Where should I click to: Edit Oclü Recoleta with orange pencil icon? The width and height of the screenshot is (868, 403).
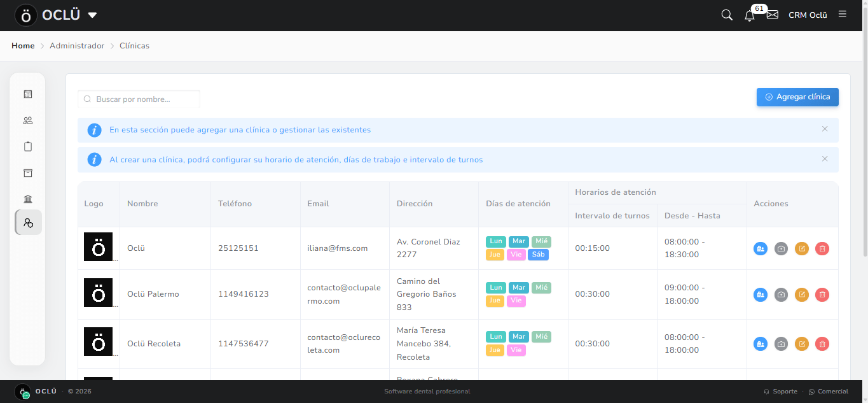802,344
